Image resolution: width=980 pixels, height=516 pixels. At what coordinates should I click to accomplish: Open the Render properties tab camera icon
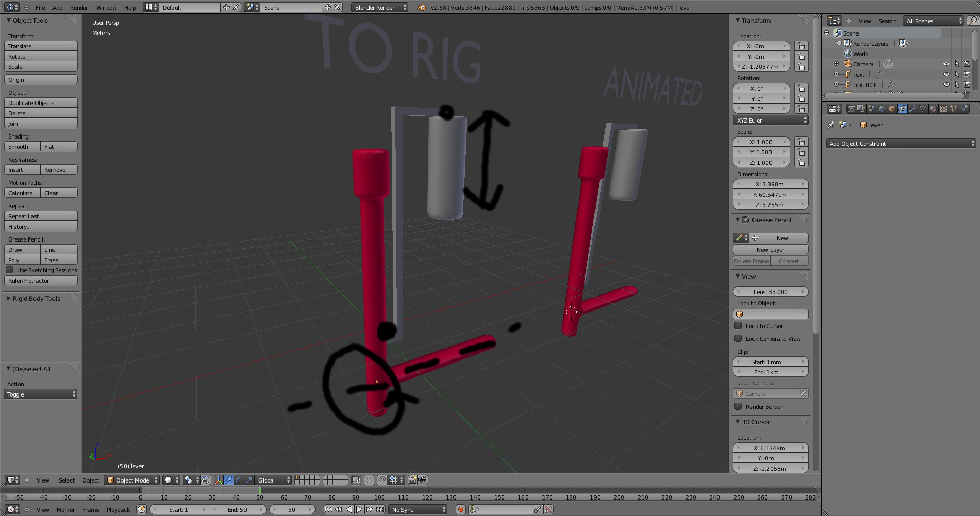click(851, 109)
